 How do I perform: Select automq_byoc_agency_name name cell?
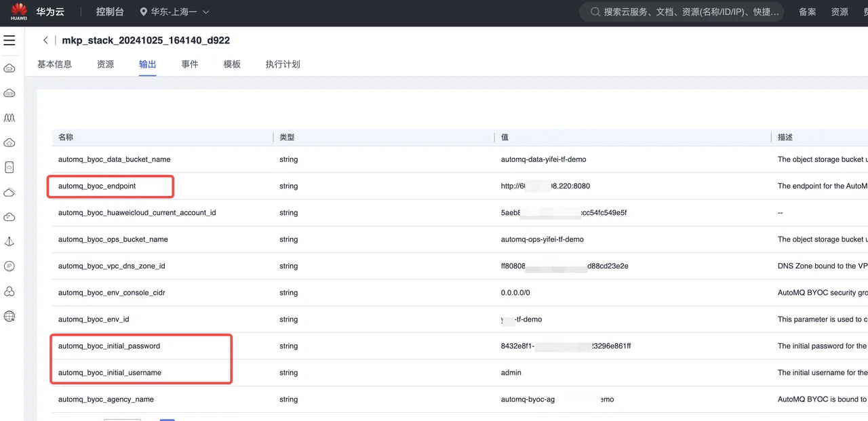click(106, 399)
